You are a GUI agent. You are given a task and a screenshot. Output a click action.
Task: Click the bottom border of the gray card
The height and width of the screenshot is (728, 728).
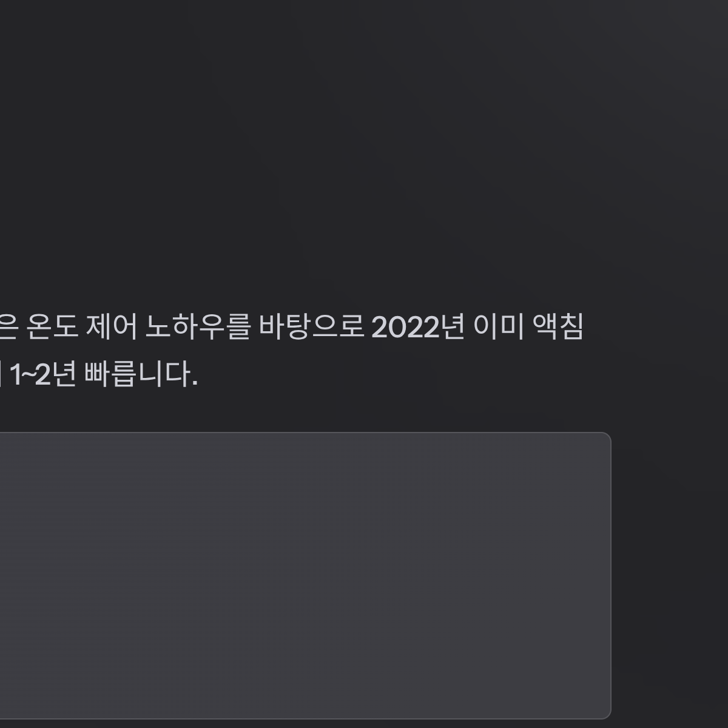(x=303, y=718)
